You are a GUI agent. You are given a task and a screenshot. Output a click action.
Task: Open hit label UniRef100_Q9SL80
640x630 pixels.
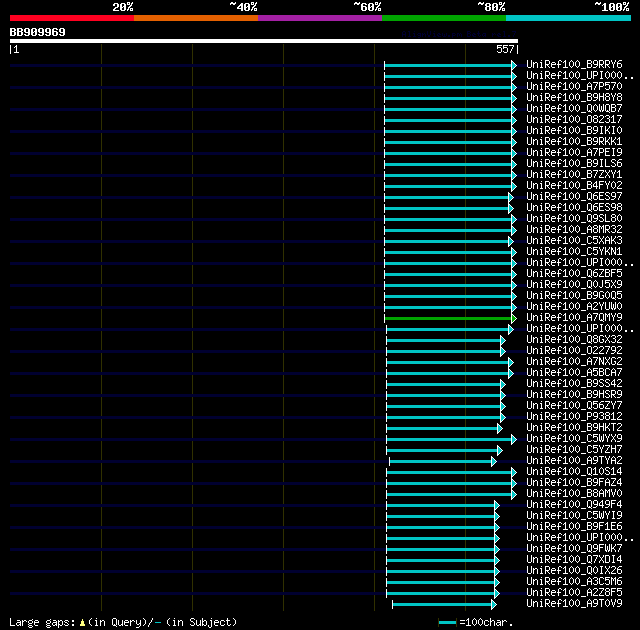click(574, 219)
